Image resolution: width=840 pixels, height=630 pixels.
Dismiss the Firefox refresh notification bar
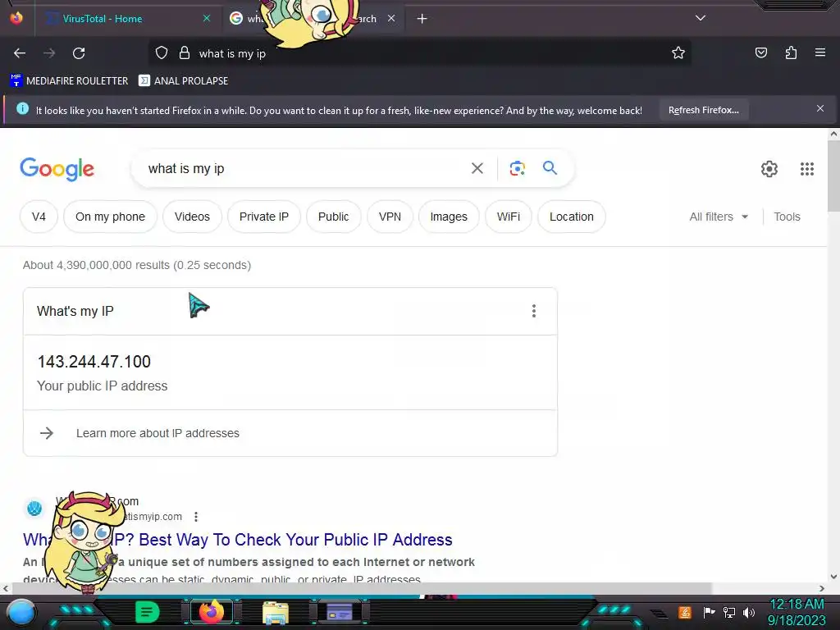coord(820,109)
